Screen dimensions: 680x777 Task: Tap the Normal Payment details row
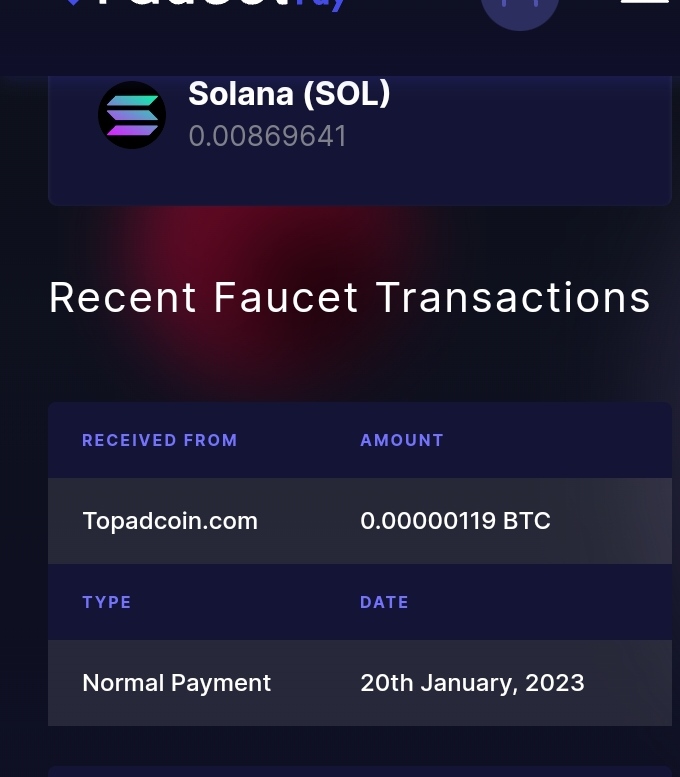(360, 683)
